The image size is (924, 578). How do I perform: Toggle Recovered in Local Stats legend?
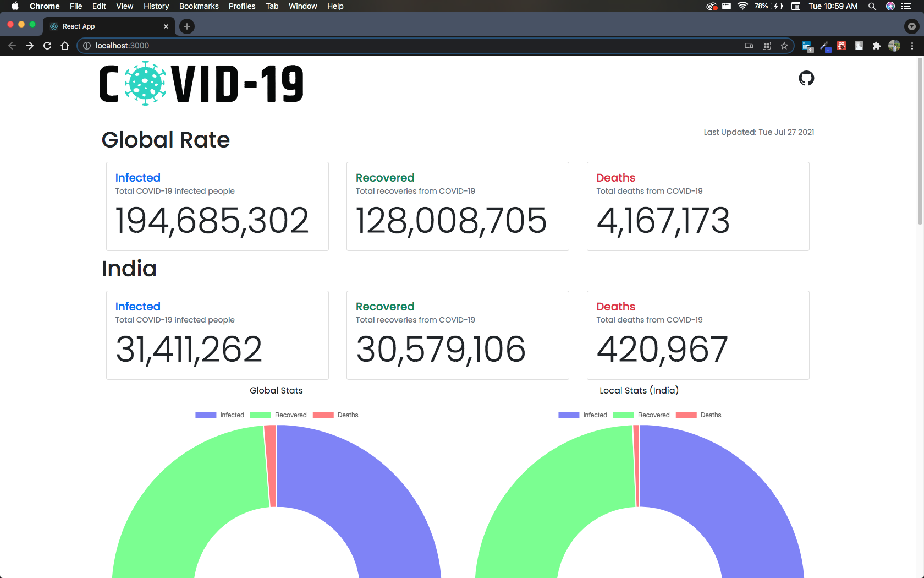click(x=642, y=415)
